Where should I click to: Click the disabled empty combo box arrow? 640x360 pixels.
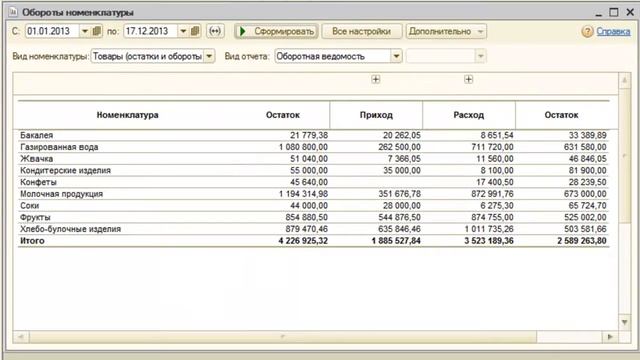tap(480, 56)
